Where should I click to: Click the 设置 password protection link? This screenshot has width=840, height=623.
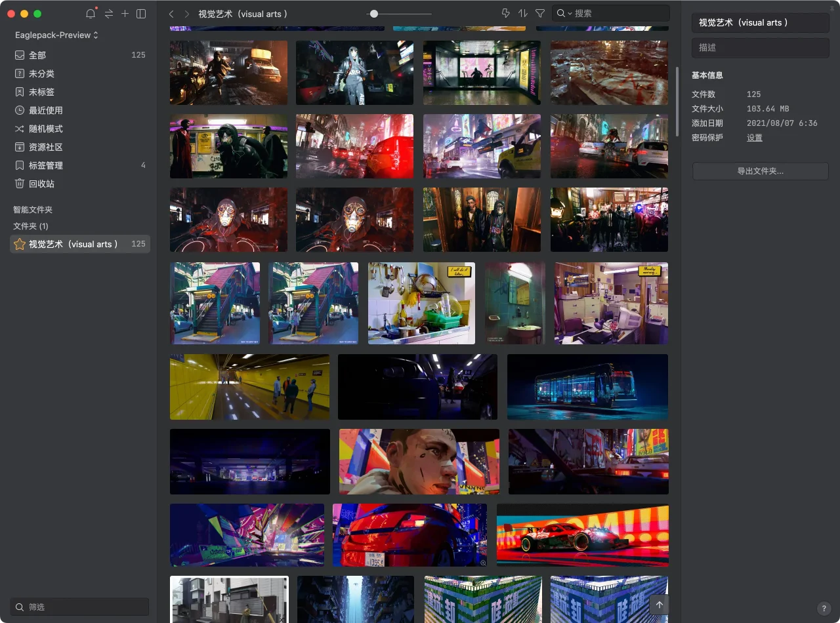coord(755,138)
